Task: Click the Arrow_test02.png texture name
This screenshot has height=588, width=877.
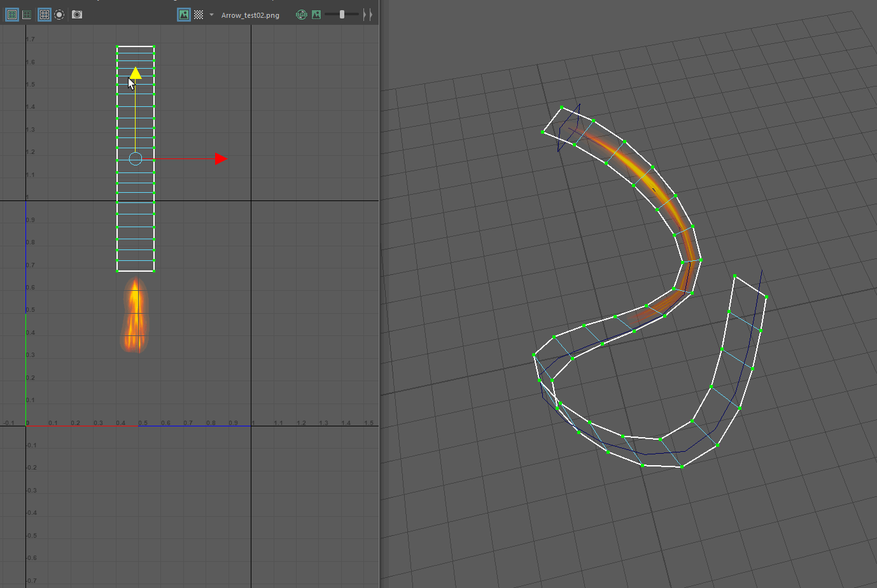Action: coord(250,15)
